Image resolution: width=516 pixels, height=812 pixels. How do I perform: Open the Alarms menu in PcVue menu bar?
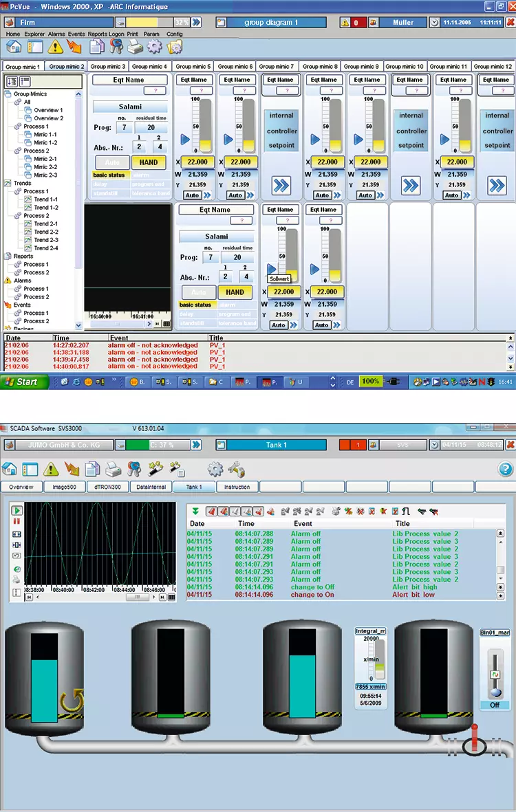tap(56, 34)
